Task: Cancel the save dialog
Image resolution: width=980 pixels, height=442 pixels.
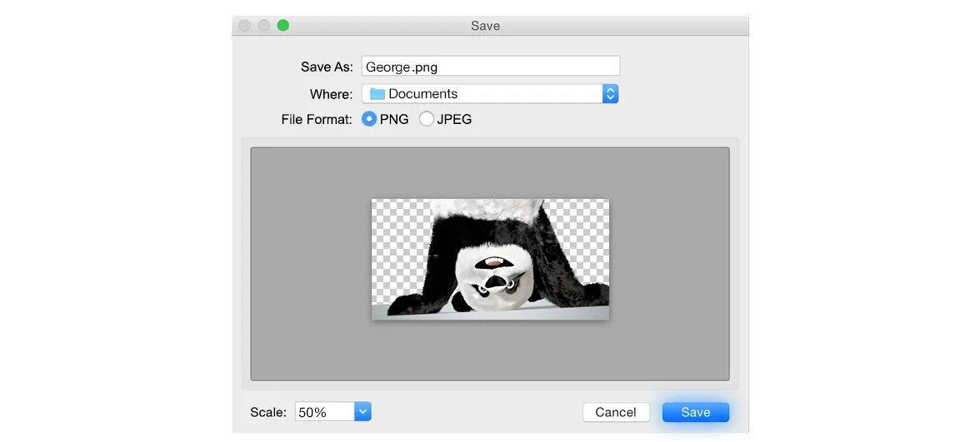Action: [x=617, y=412]
